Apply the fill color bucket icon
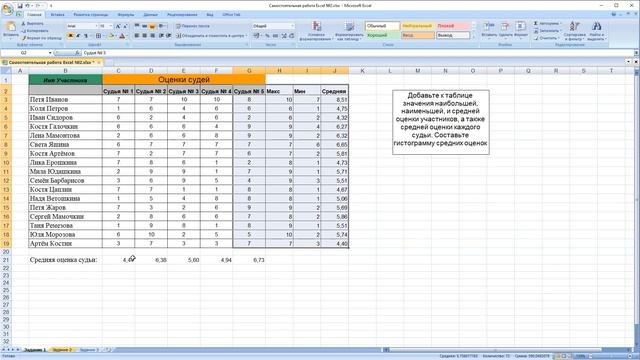The width and height of the screenshot is (640, 360). [x=111, y=36]
